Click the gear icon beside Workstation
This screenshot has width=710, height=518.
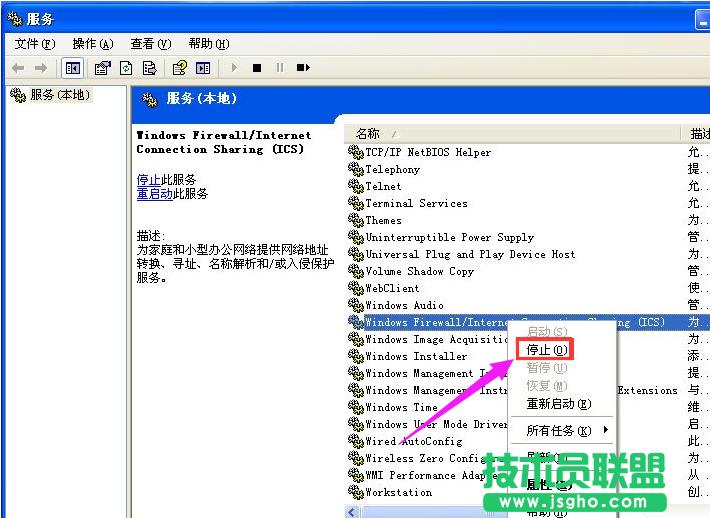pyautogui.click(x=356, y=492)
